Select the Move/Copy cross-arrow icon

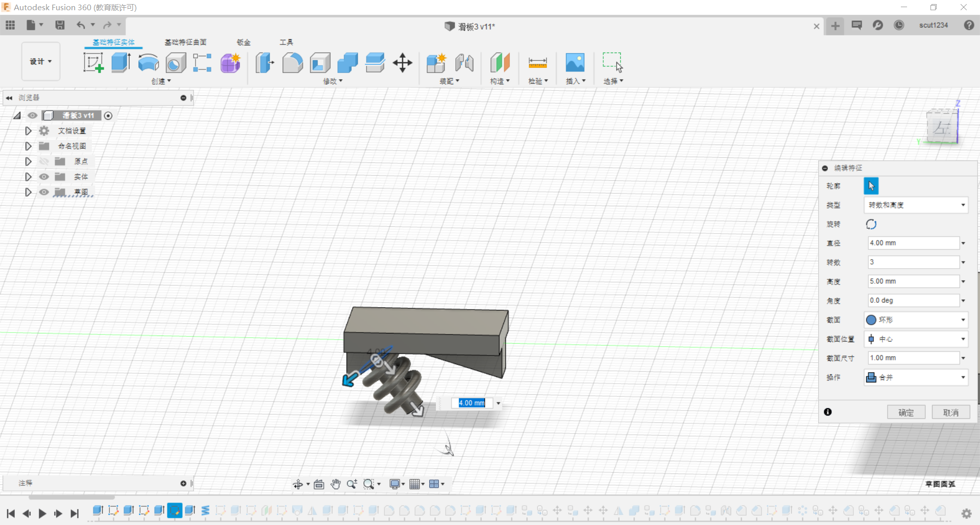tap(403, 63)
